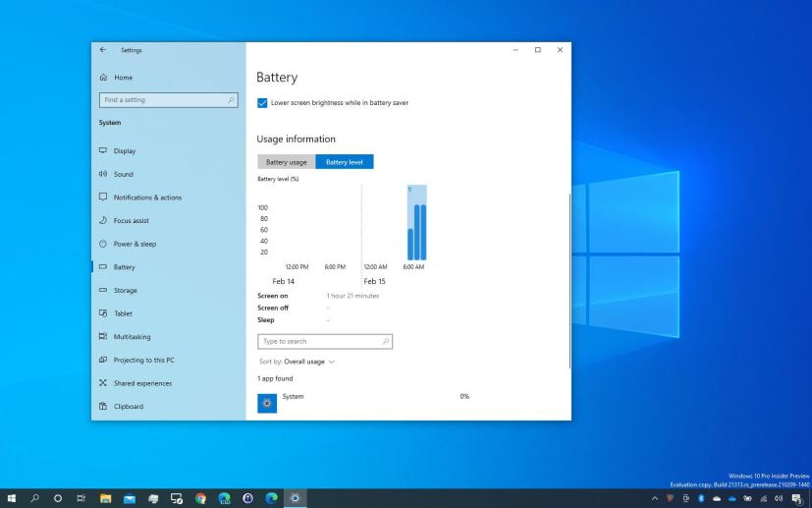Click the Find a setting field

(x=168, y=100)
